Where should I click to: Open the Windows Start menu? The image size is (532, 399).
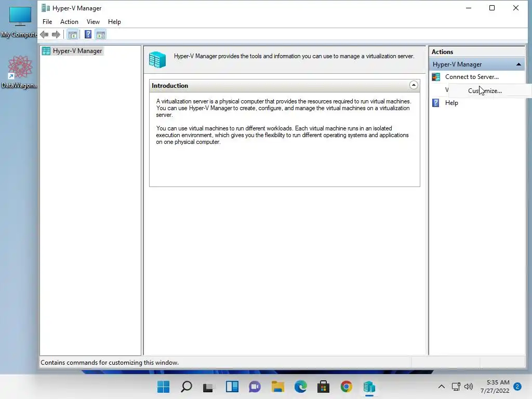[x=164, y=387]
